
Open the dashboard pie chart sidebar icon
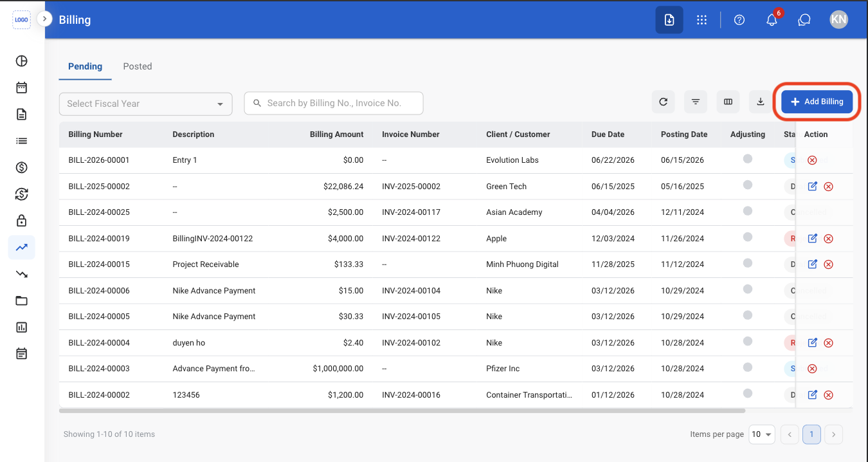[22, 61]
